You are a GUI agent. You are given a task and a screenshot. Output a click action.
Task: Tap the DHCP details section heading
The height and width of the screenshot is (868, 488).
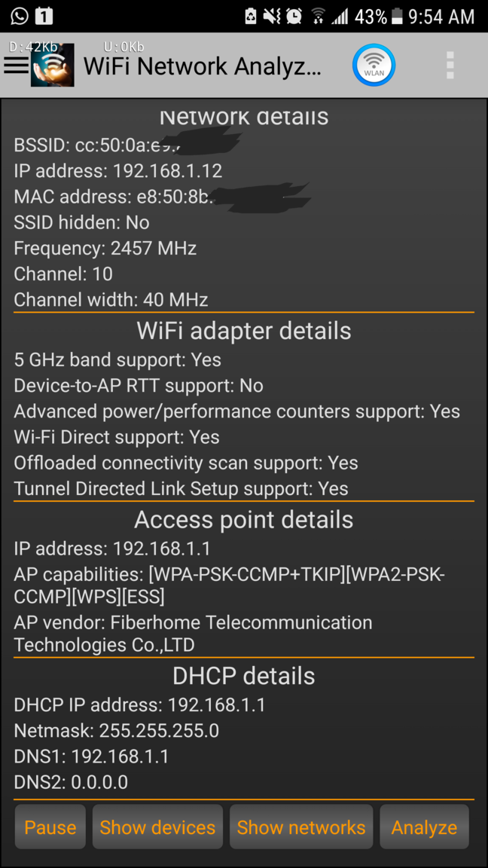[244, 675]
